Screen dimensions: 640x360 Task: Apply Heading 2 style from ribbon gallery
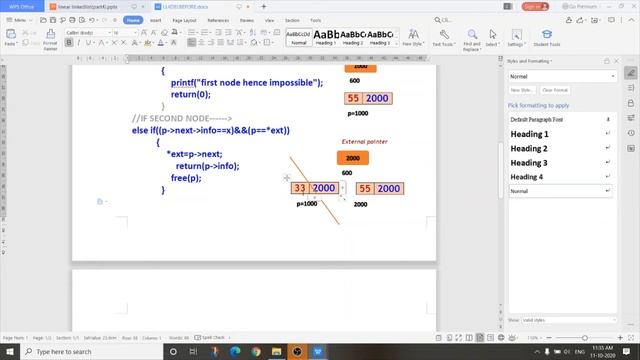pyautogui.click(x=353, y=37)
